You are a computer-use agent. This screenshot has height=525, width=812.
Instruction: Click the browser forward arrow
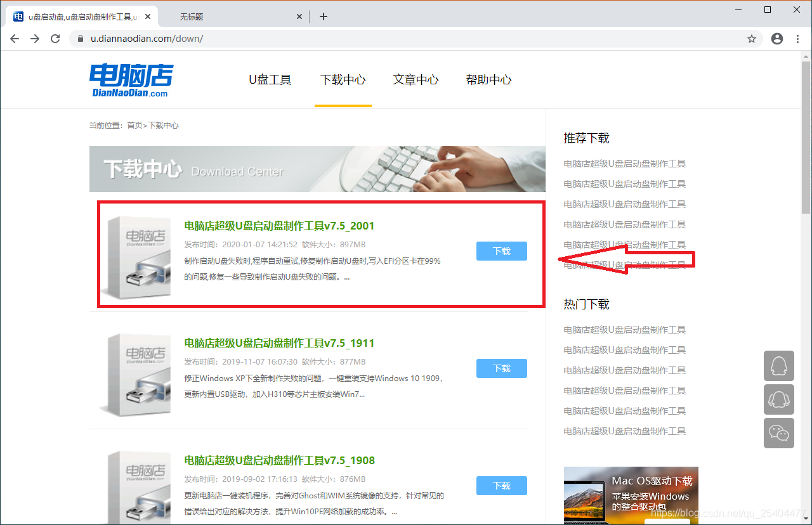coord(35,39)
